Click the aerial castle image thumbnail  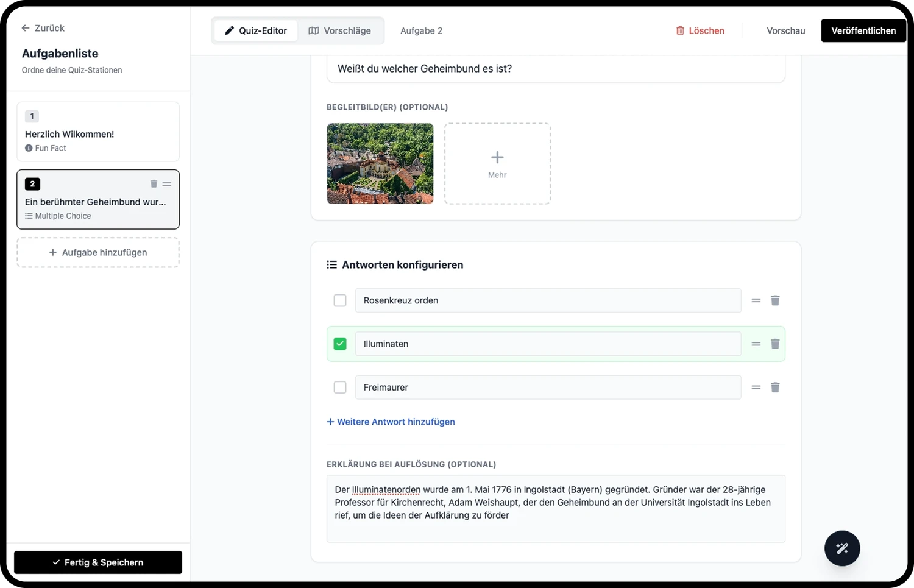380,163
